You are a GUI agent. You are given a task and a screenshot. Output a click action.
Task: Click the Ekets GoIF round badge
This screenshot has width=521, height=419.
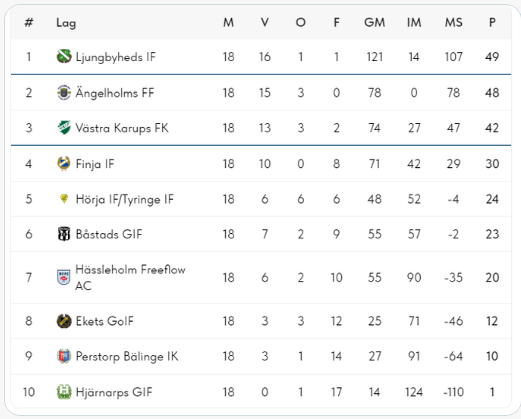click(x=64, y=321)
